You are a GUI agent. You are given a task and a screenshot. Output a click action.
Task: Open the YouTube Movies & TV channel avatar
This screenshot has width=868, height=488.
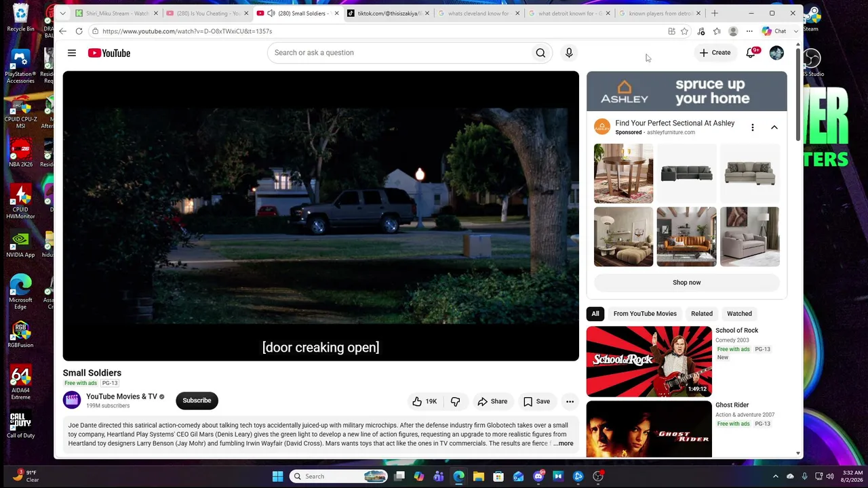[x=72, y=401]
